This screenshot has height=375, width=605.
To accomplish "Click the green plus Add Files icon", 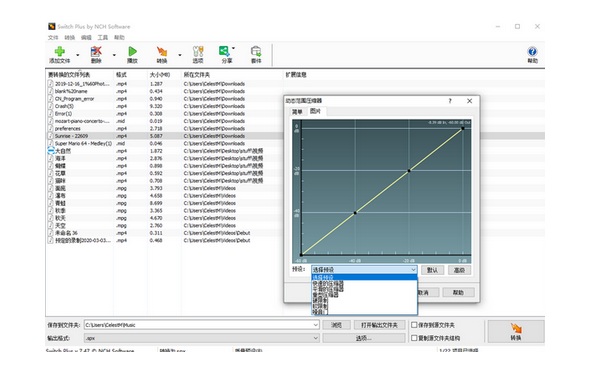I will coord(59,51).
